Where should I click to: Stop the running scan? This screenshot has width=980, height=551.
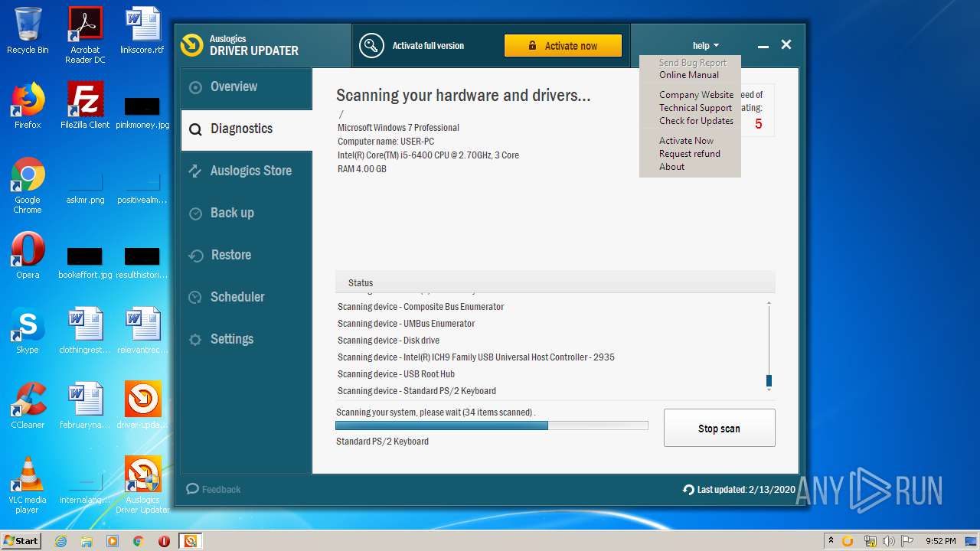[719, 429]
